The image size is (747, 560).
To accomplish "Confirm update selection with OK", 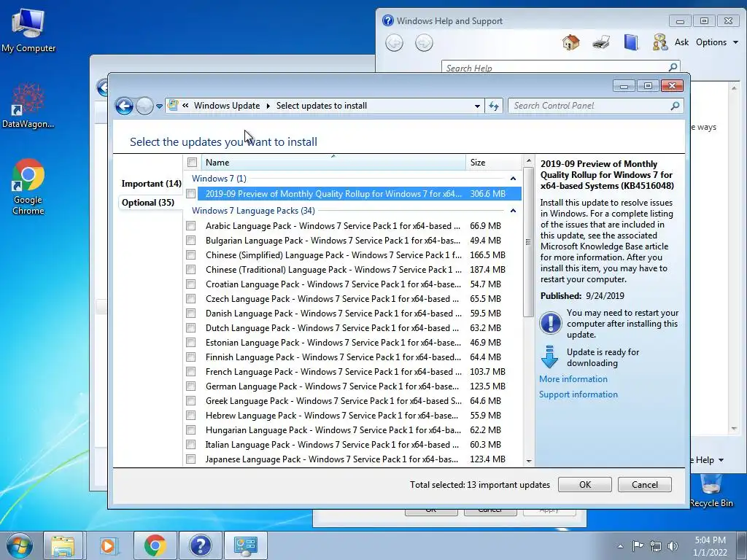I will click(584, 484).
